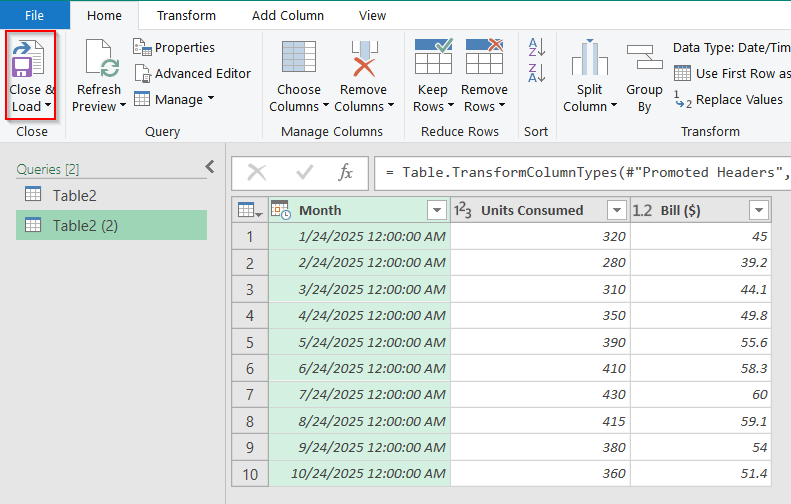Click the Remove Rows icon
The image size is (791, 504).
[484, 56]
